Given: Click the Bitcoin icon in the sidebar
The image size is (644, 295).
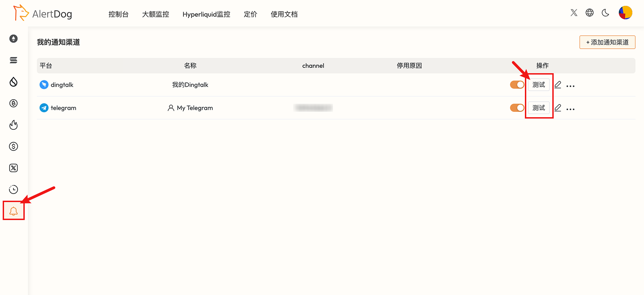Looking at the screenshot, I should [x=13, y=103].
